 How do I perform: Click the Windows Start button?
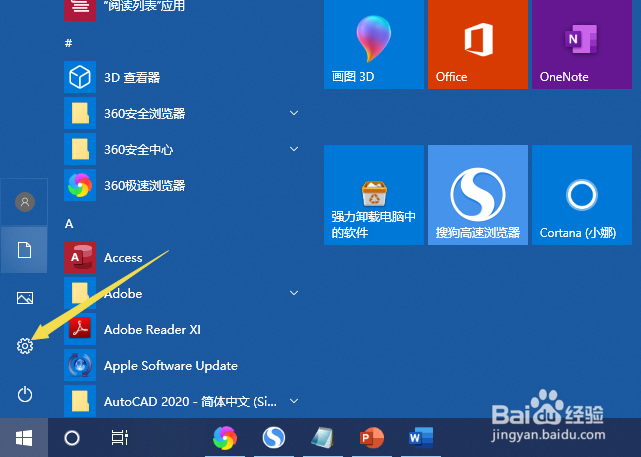pos(24,438)
